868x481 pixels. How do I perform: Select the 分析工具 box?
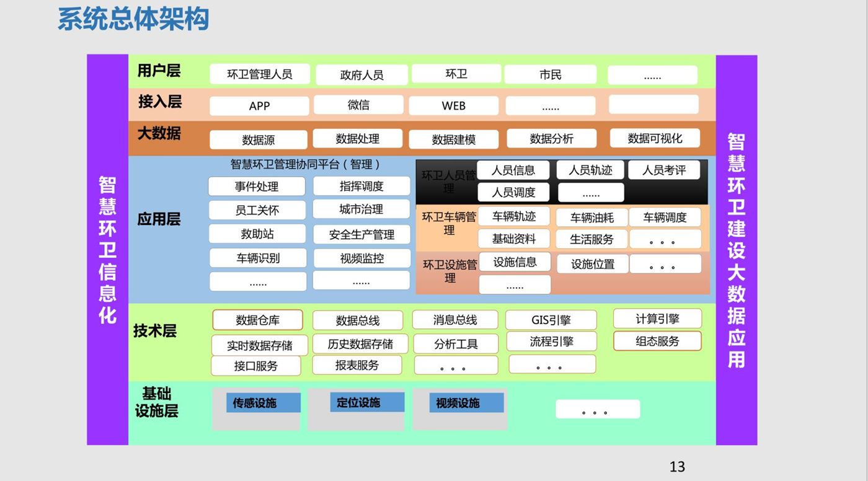click(456, 344)
